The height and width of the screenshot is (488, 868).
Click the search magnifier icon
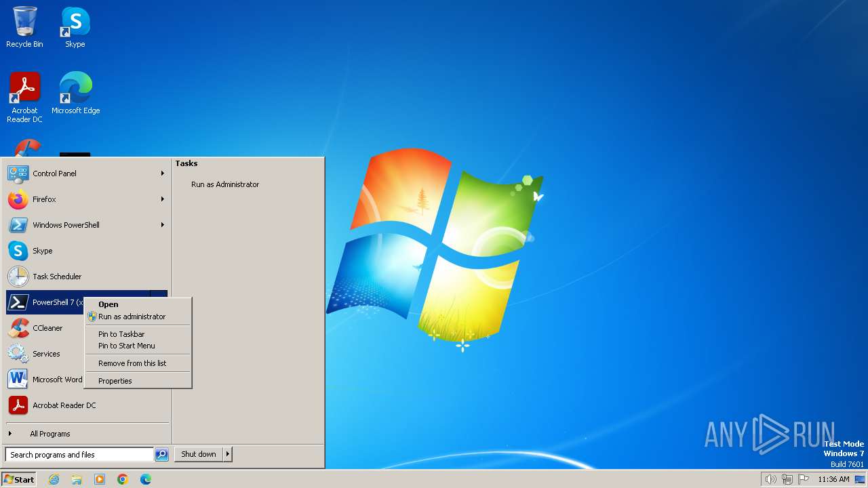click(x=161, y=455)
